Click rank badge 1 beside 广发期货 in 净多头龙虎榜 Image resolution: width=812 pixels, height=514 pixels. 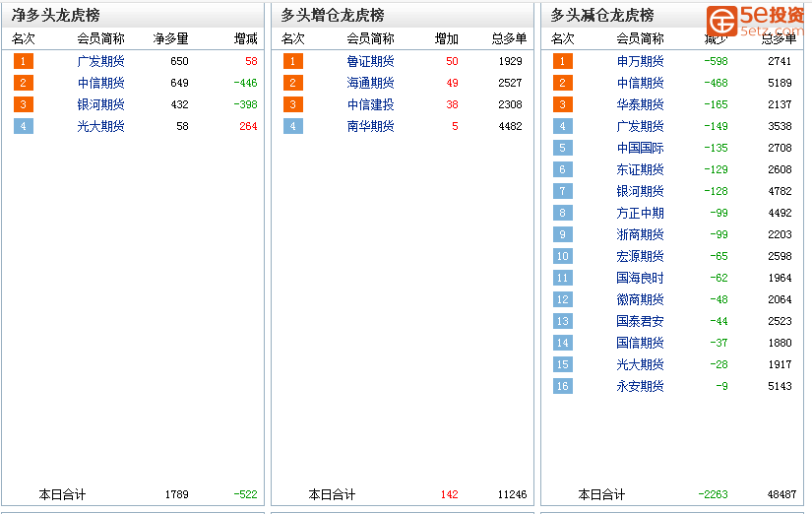24,61
